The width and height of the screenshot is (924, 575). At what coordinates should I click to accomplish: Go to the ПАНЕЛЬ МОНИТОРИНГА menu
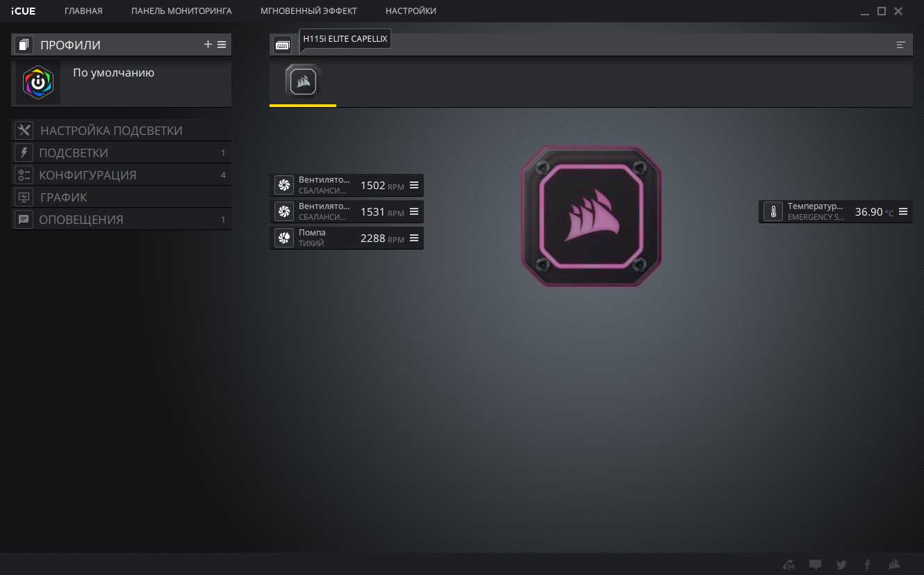(181, 11)
